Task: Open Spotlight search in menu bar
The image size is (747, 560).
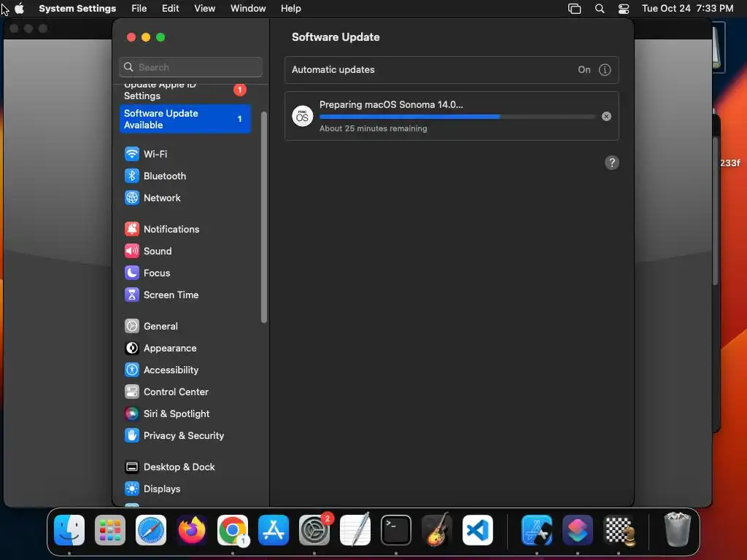Action: click(600, 9)
